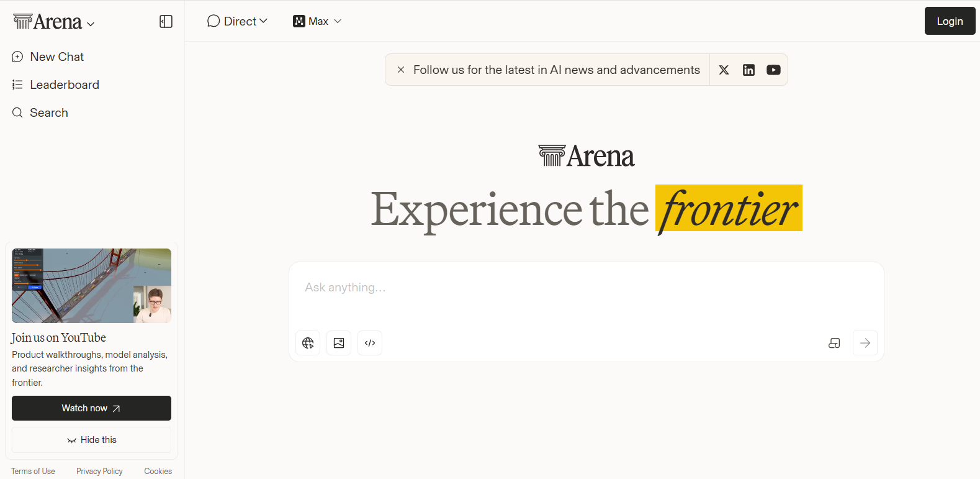Click the incognito chat icon near send arrow
This screenshot has width=980, height=479.
click(x=834, y=342)
